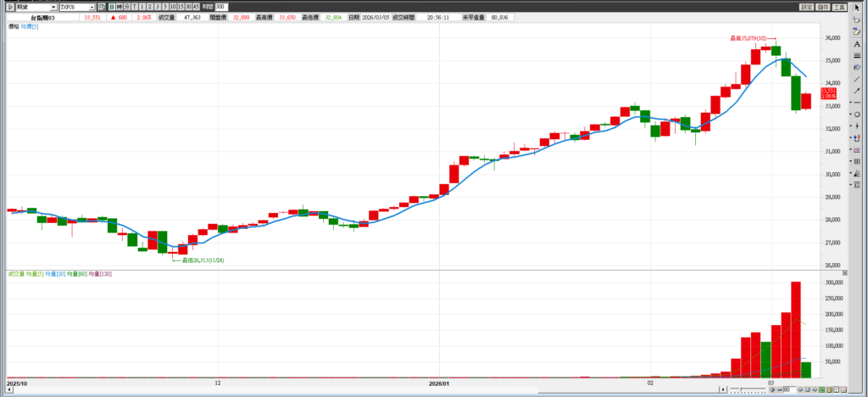Screen dimensions: 868x397
Task: Click the play icon beside commodity dropdown
Action: [x=9, y=7]
